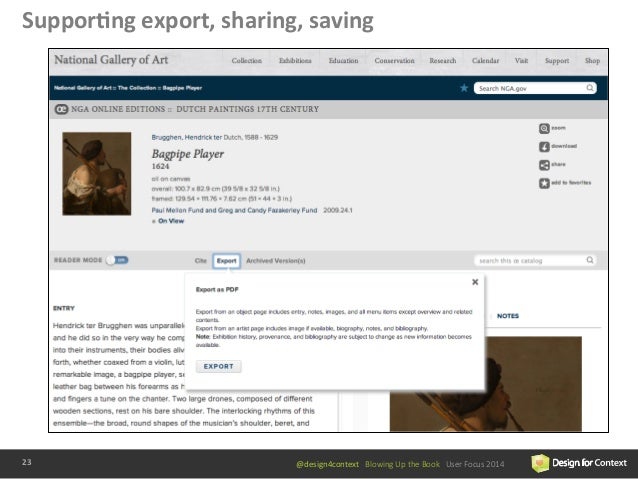Open the Bagpipe Player thumbnail image

pos(97,174)
